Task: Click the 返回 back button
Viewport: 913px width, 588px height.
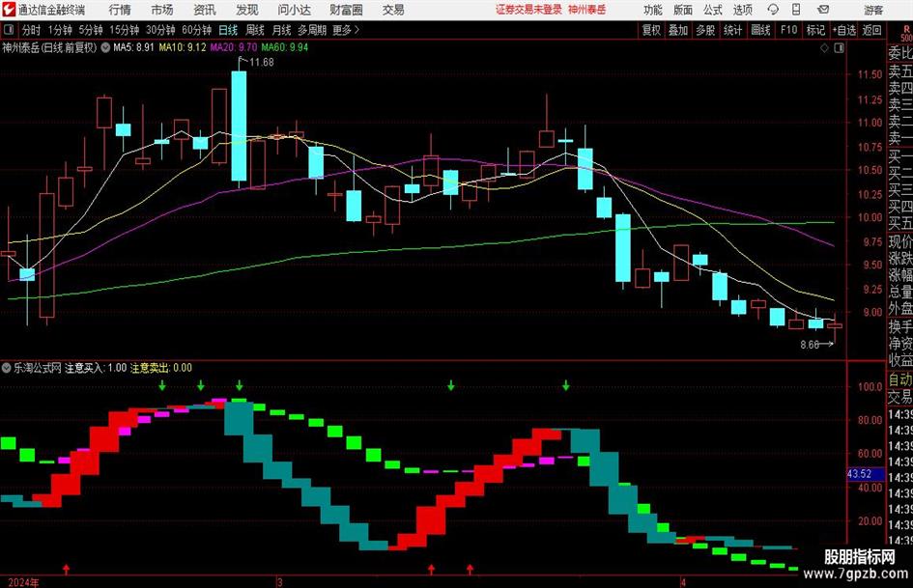Action: 871,30
